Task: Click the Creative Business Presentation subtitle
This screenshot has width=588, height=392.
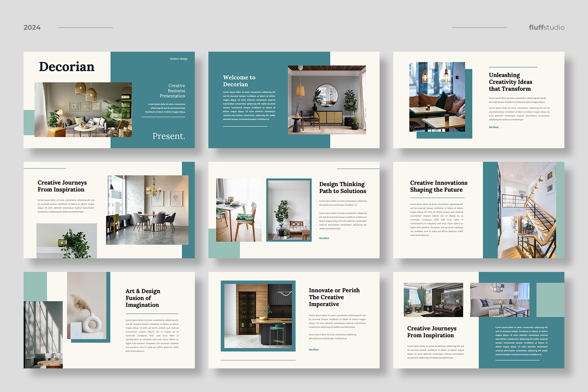Action: click(x=172, y=91)
